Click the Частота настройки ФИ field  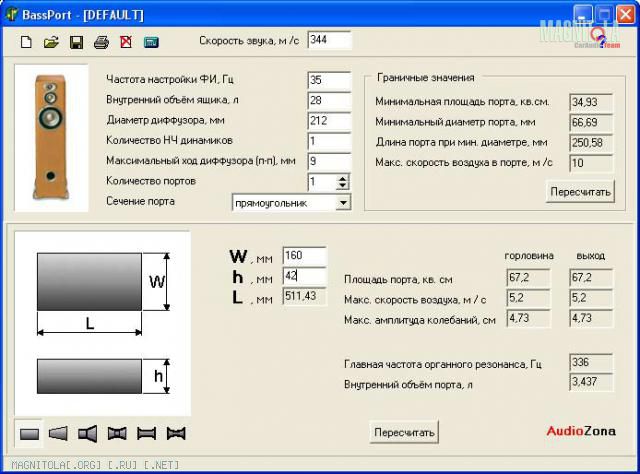(329, 80)
